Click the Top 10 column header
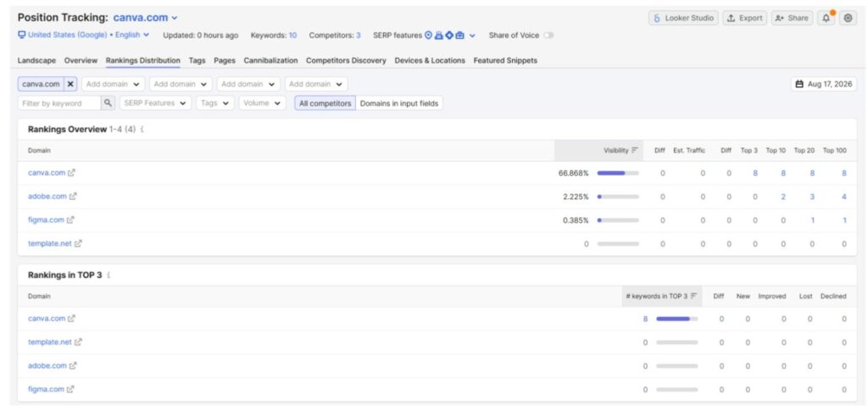This screenshot has height=406, width=868. coord(776,151)
